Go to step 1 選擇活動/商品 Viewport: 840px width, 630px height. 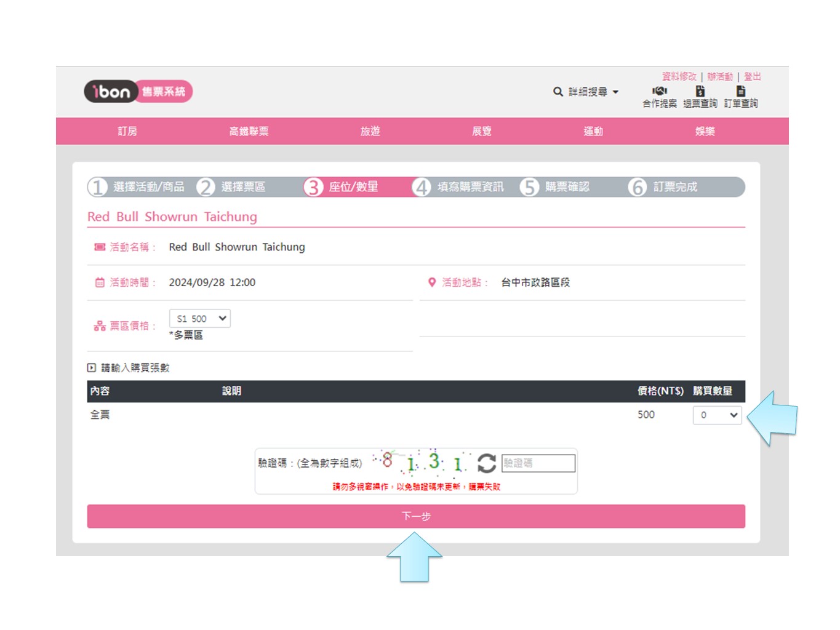(137, 187)
